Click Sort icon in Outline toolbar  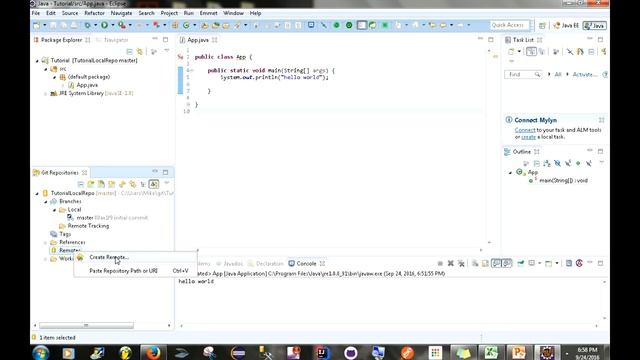click(547, 164)
